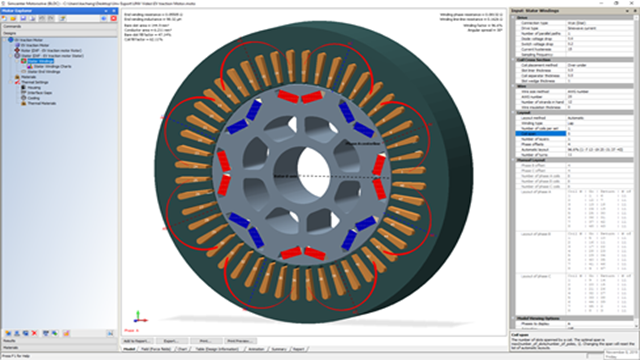This screenshot has height=360, width=640.
Task: Select Stator Windings Charts icon in tree
Action: (30, 66)
